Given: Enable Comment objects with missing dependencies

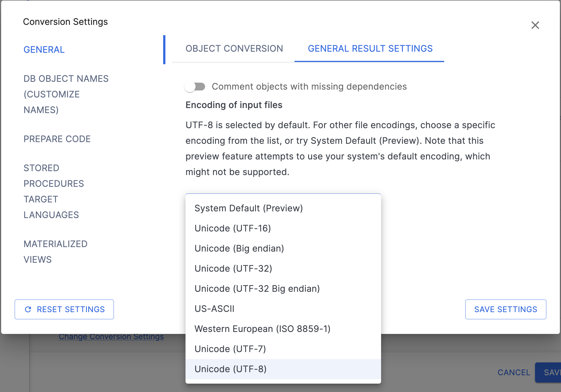Looking at the screenshot, I should pyautogui.click(x=196, y=87).
